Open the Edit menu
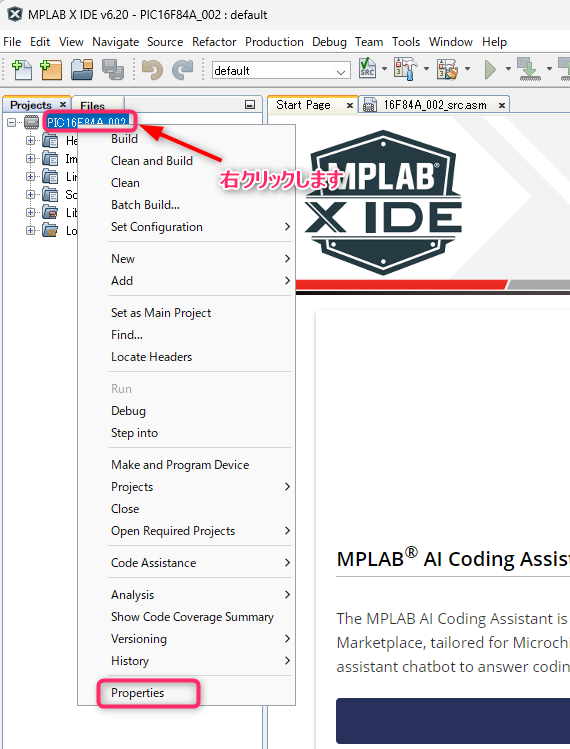570x749 pixels. click(40, 42)
